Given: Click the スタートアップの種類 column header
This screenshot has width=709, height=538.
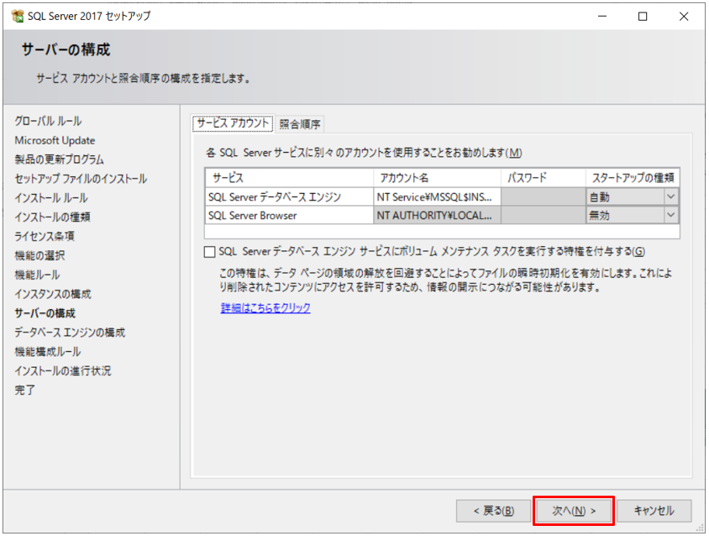Looking at the screenshot, I should [633, 178].
